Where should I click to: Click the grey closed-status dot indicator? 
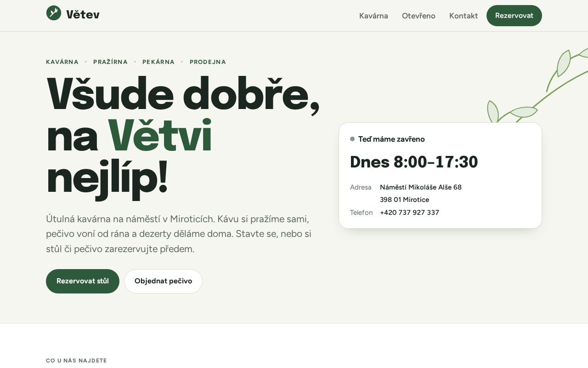click(x=352, y=139)
